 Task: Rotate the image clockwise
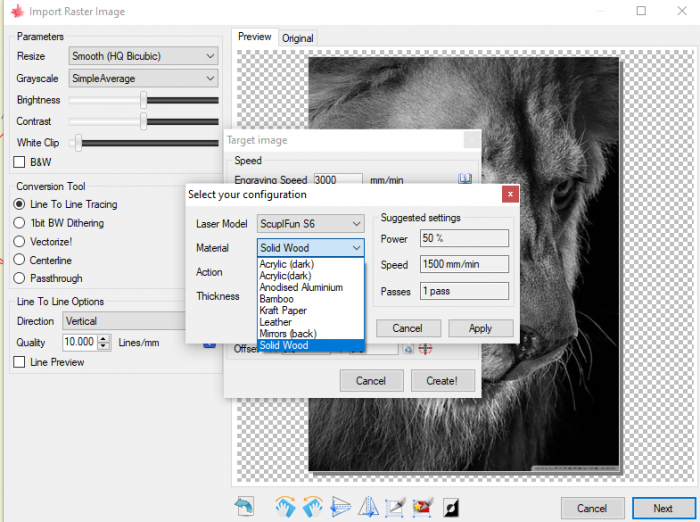[285, 506]
